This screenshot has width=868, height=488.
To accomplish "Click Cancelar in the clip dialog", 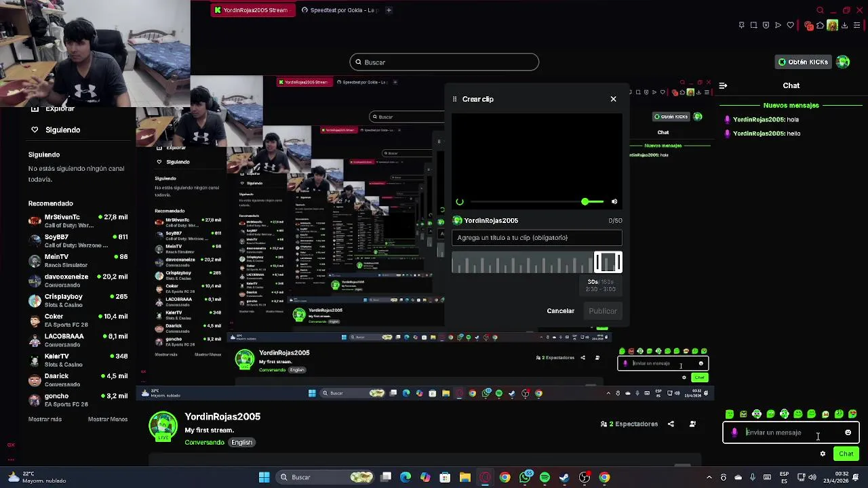I will coord(560,311).
